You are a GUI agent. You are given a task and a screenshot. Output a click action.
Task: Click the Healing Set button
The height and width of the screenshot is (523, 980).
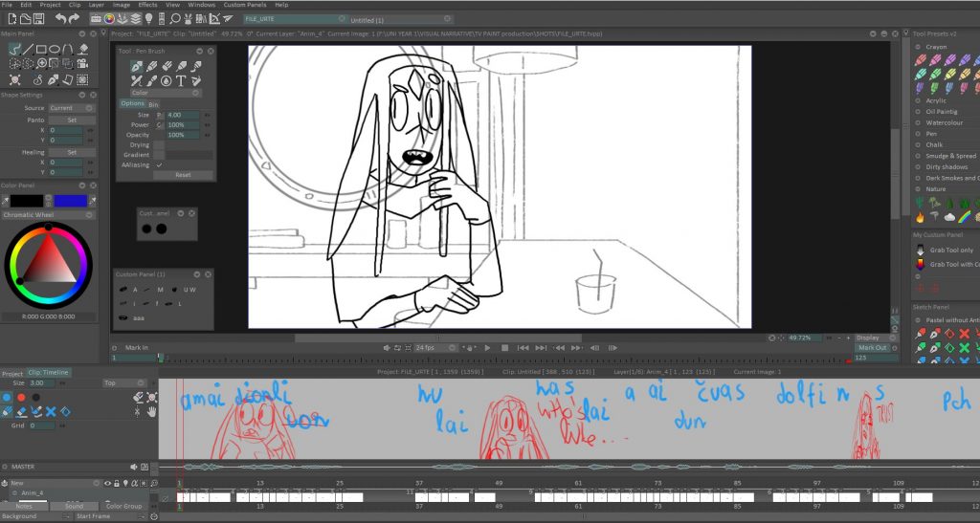coord(72,152)
